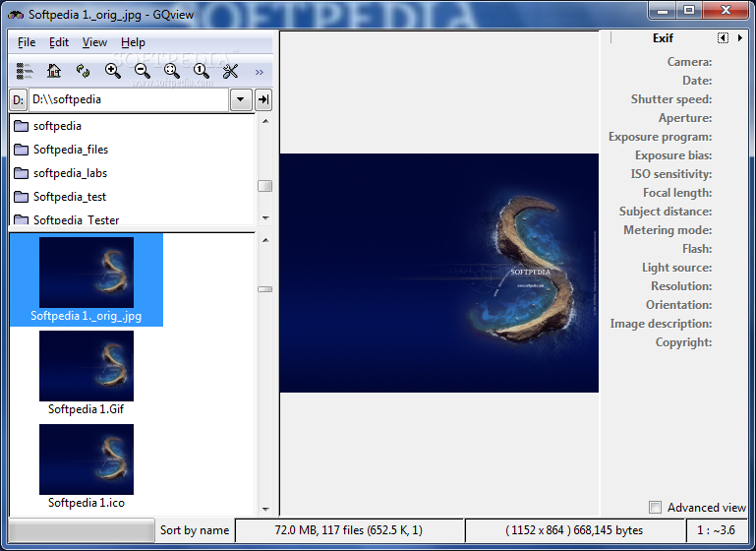Click the (1152 x 864) 668,145 bytes status
Image resolution: width=756 pixels, height=551 pixels.
575,530
